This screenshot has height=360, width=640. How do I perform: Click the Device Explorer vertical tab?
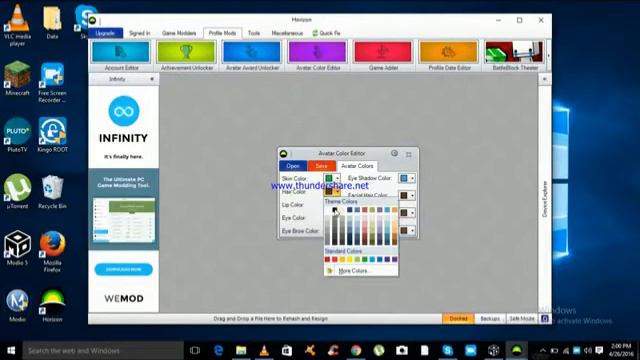tap(544, 199)
